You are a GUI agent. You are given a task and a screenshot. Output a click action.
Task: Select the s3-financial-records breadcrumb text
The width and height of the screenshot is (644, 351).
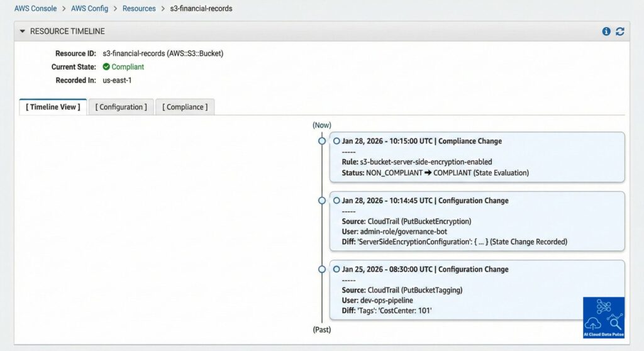(201, 8)
